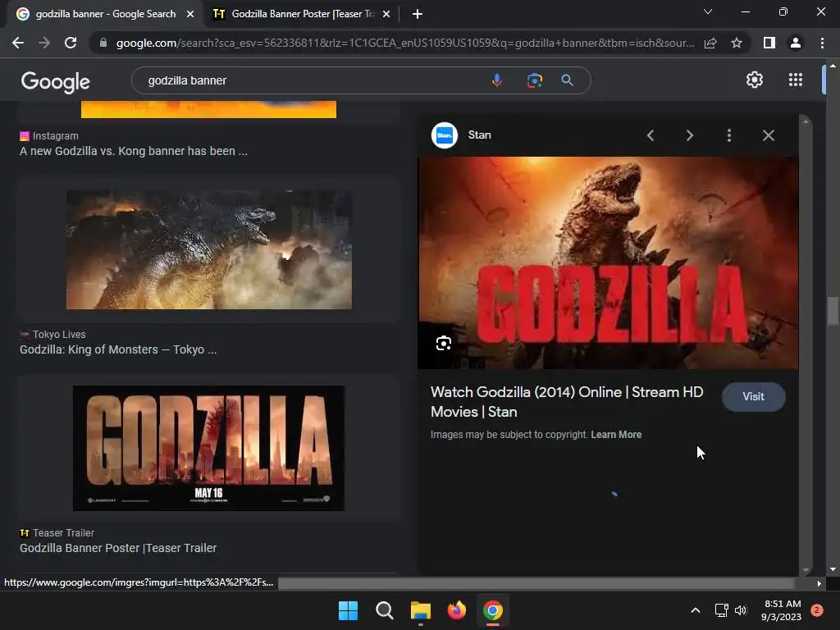Open the Chrome three-dot menu
Viewport: 840px width, 630px height.
coord(822,43)
